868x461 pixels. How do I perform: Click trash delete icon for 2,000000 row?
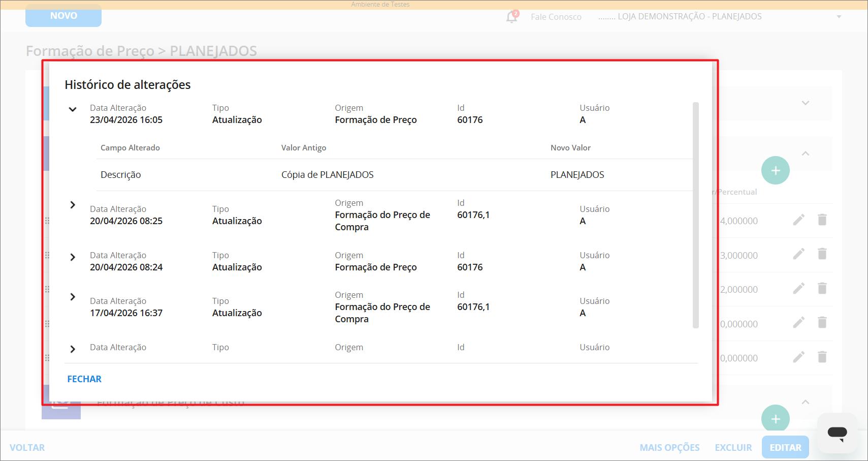[822, 289]
